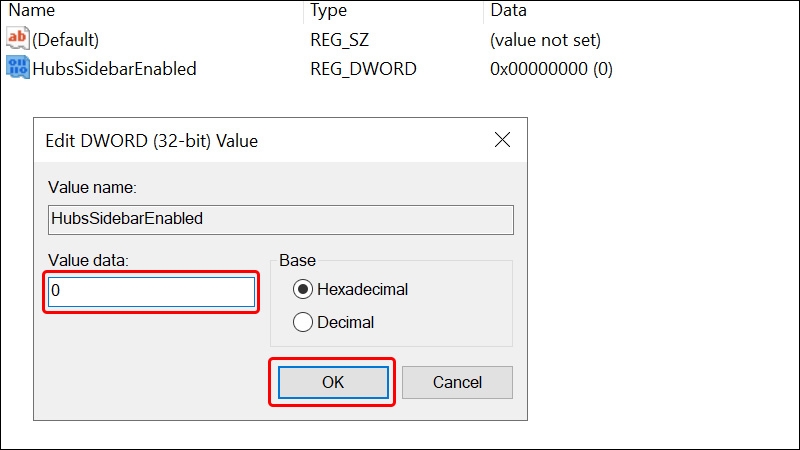The image size is (800, 450).
Task: Cancel the Edit DWORD dialog
Action: (457, 382)
